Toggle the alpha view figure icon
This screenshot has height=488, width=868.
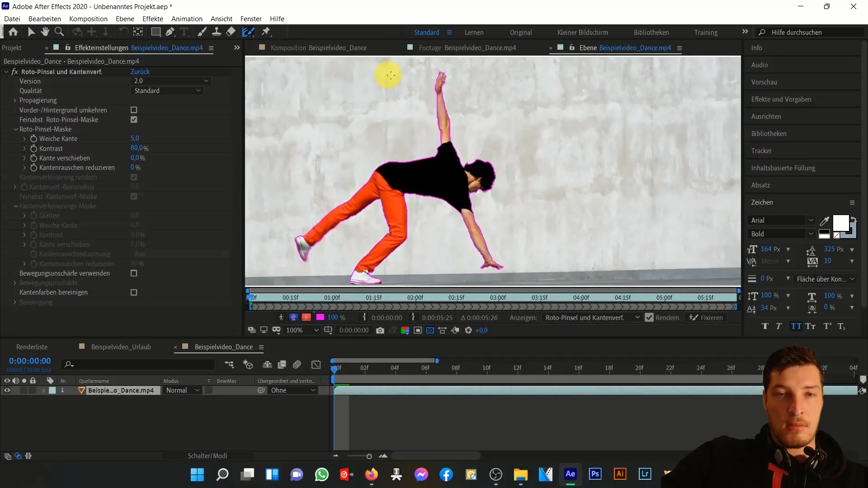(281, 318)
